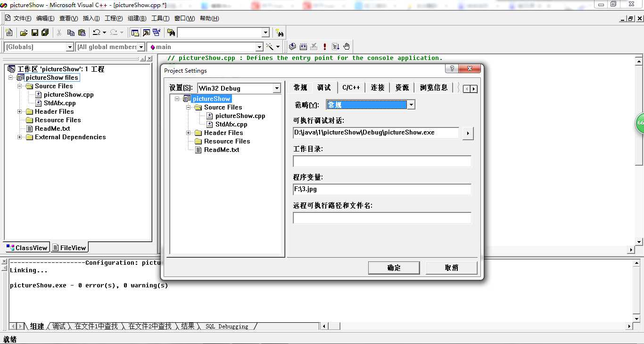This screenshot has height=344, width=644.
Task: Click the Undo arrow icon
Action: pos(96,33)
